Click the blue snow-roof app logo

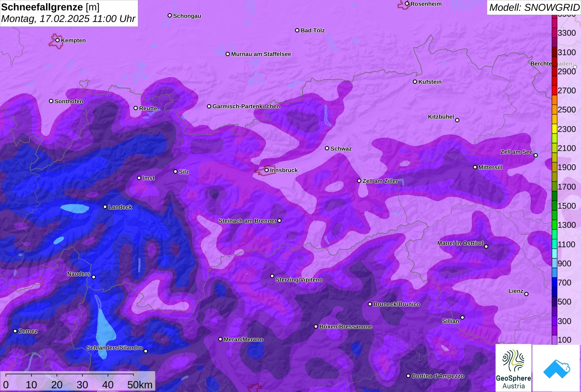(557, 368)
